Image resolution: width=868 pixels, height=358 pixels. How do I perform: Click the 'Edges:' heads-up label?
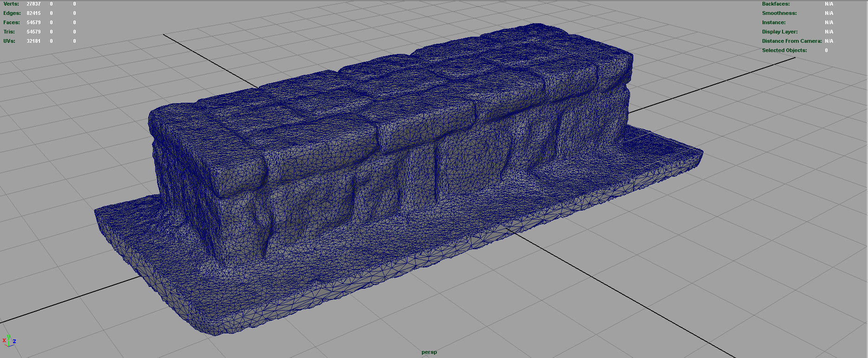tap(12, 13)
